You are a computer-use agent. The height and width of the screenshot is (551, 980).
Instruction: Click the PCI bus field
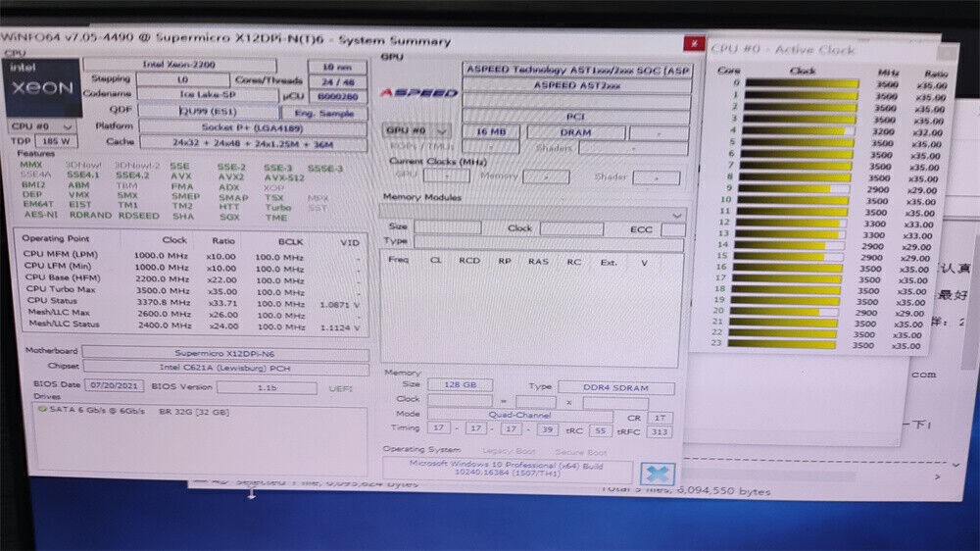(x=576, y=117)
